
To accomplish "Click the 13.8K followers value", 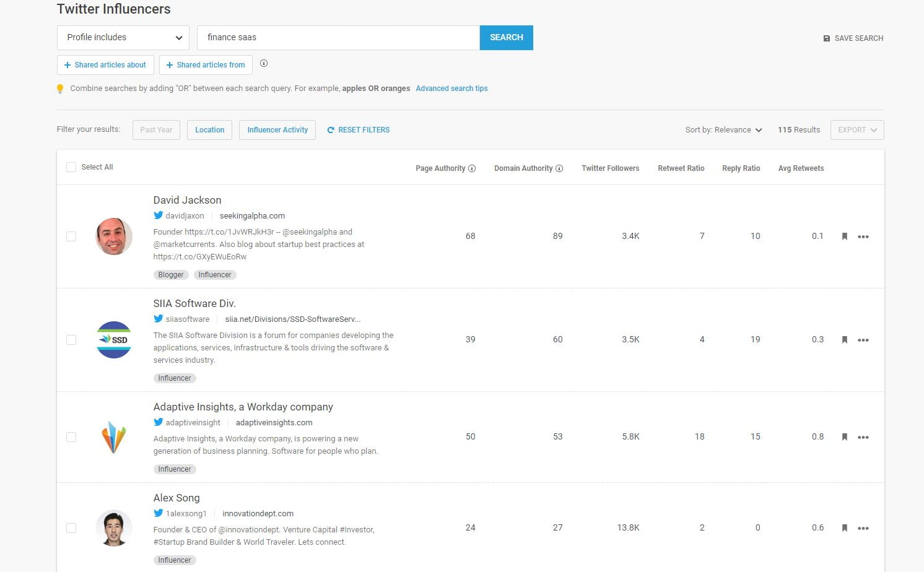I will [x=628, y=528].
